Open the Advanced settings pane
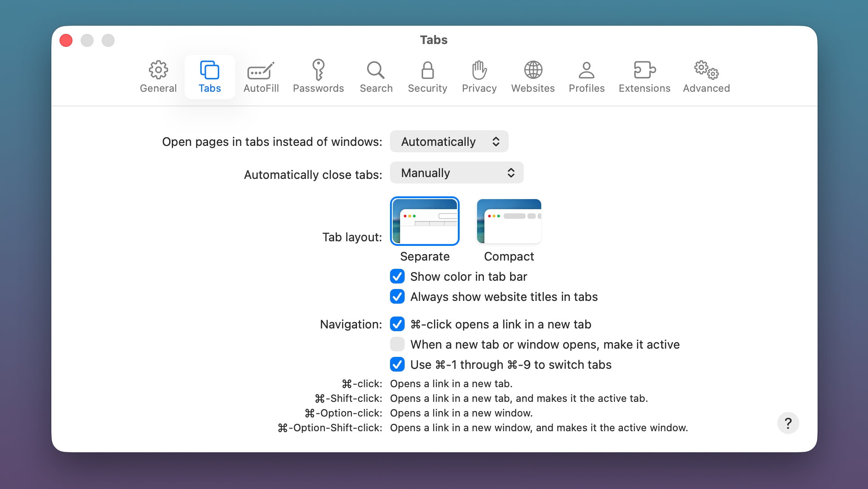 (x=706, y=76)
